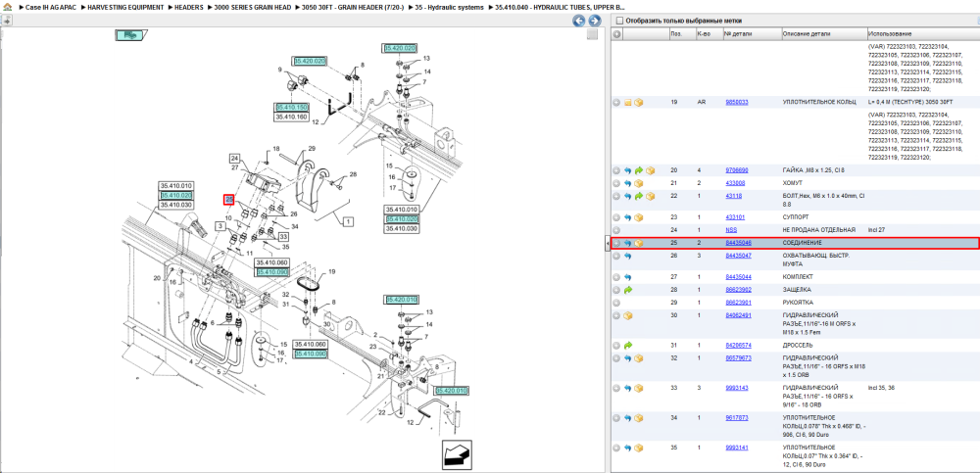Click callout 3 box in the diagram
Screen dimensions: 980x473
click(220, 225)
